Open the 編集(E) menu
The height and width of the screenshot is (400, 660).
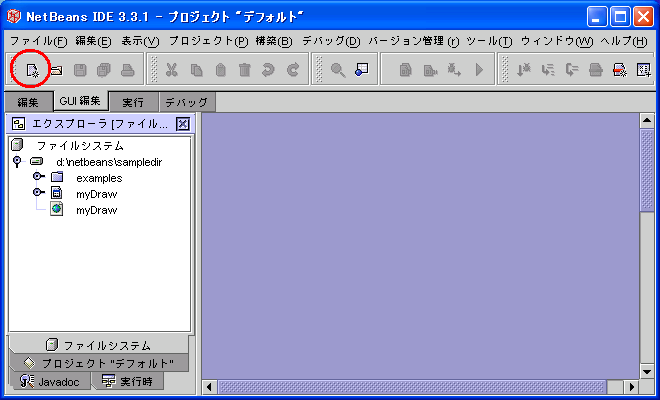93,41
